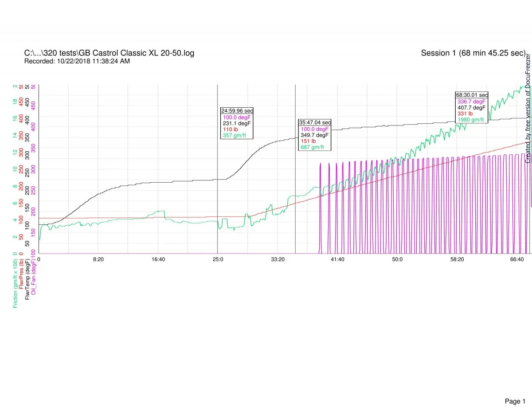Click the 41:40 time axis tick label
Screen dimensions: 532x411
(x=337, y=259)
